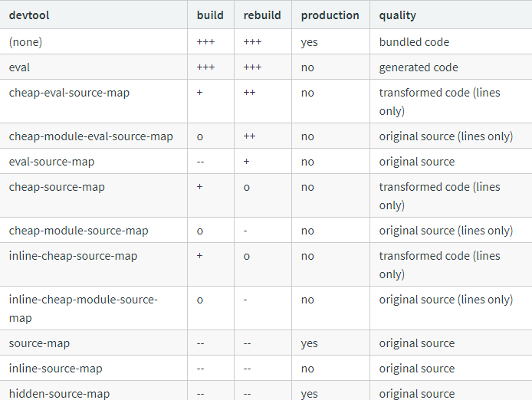Viewport: 532px width, 400px height.
Task: Click cheap-eval-source-map row name
Action: [x=69, y=93]
